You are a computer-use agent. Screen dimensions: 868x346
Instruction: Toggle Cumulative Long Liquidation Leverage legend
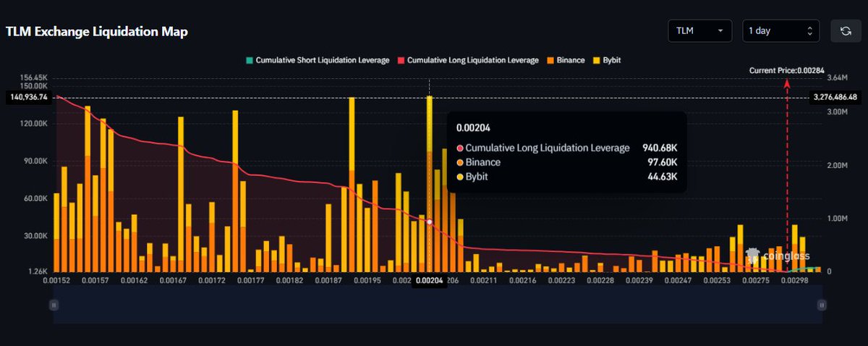(x=468, y=60)
